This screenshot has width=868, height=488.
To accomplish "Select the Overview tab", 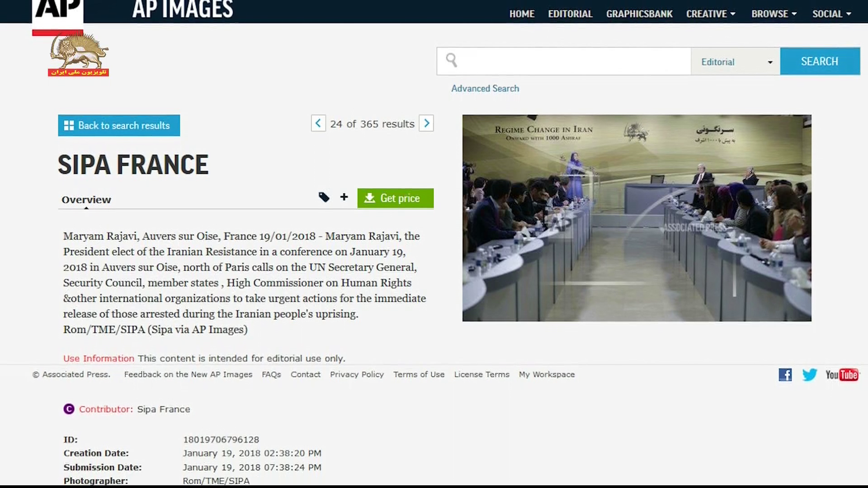I will point(86,200).
